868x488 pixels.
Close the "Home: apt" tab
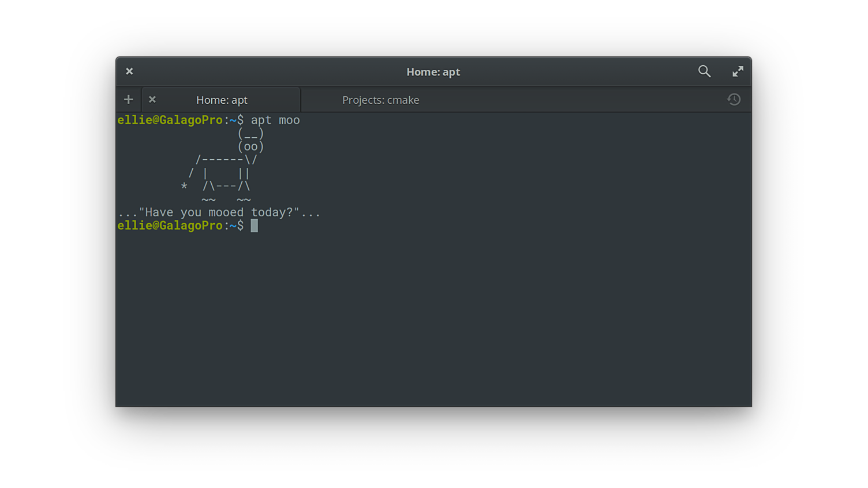click(x=152, y=100)
